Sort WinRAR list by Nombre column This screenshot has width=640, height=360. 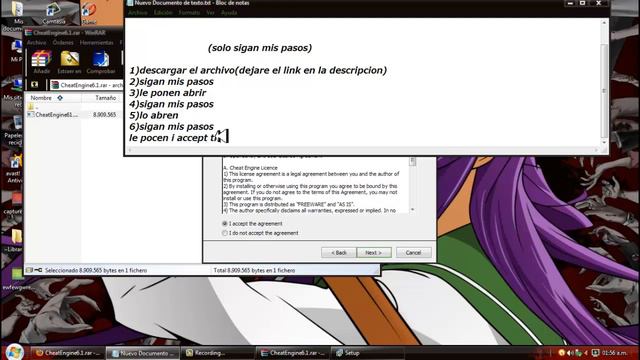pyautogui.click(x=53, y=98)
